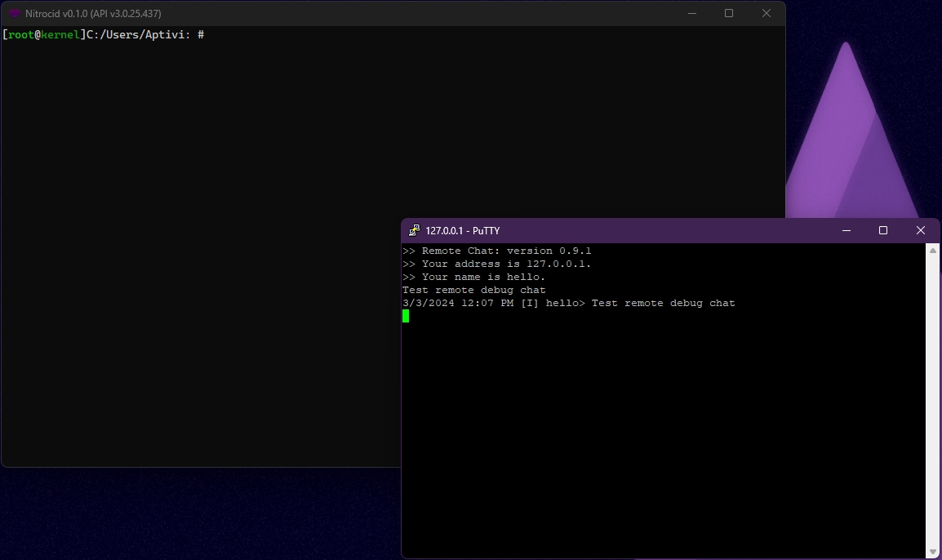Close the 127.0.0.1 PuTTY window
This screenshot has width=942, height=560.
pyautogui.click(x=921, y=231)
